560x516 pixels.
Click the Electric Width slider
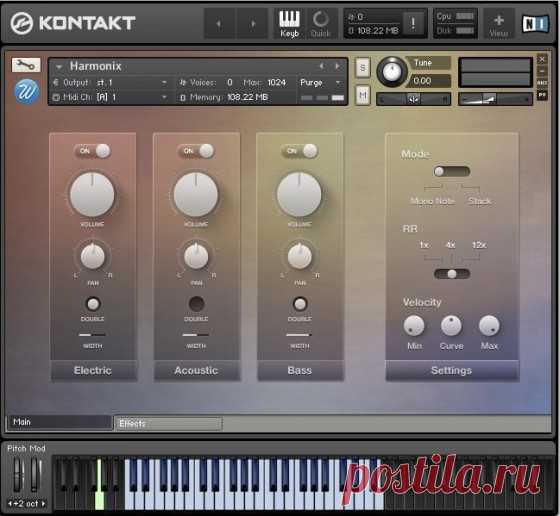[92, 335]
